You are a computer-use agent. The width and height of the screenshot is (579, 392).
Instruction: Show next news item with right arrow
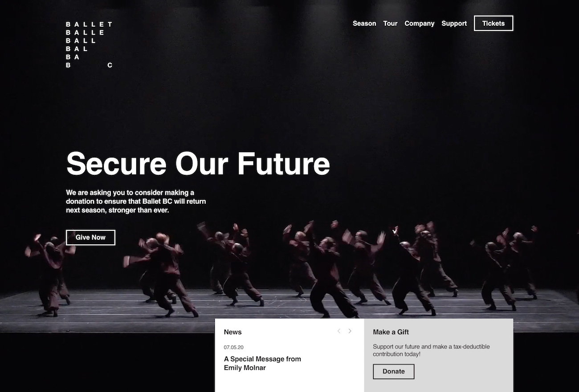tap(350, 331)
